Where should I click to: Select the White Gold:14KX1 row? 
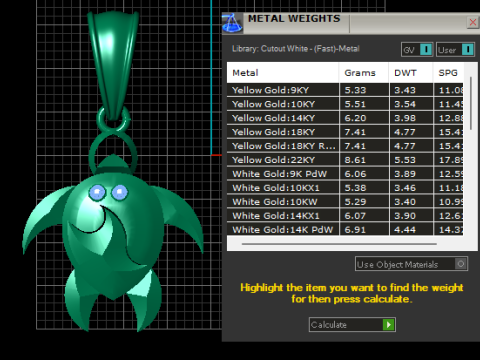point(345,216)
